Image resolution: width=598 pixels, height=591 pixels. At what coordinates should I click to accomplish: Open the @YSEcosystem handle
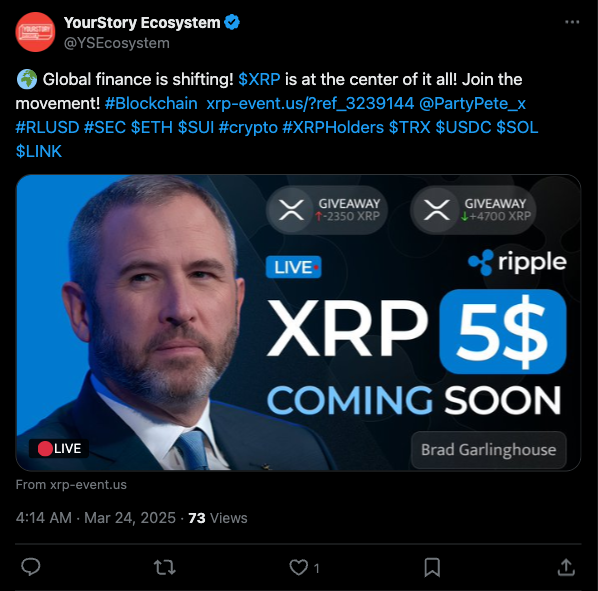(117, 43)
